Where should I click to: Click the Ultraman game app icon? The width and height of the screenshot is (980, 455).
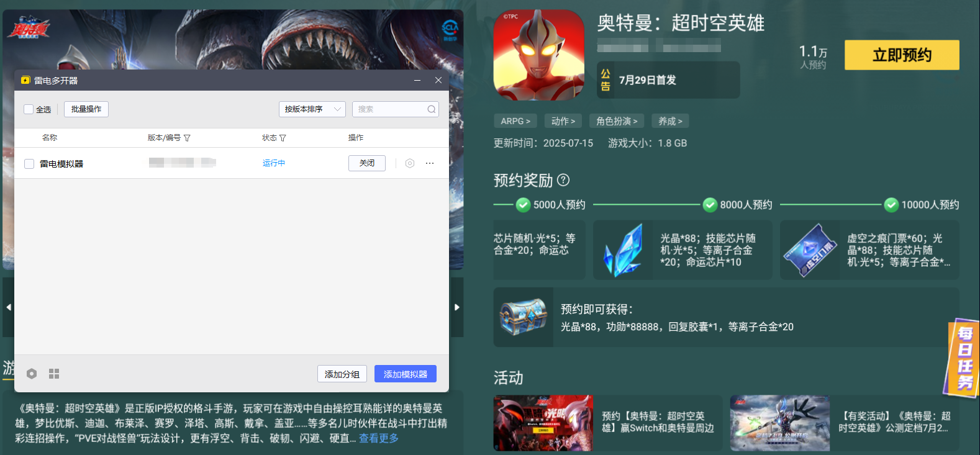click(539, 55)
